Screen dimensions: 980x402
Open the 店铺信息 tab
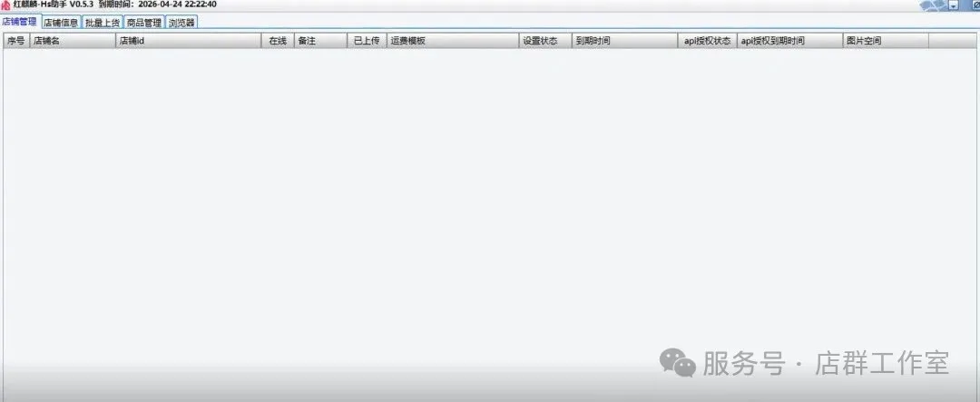pyautogui.click(x=61, y=23)
